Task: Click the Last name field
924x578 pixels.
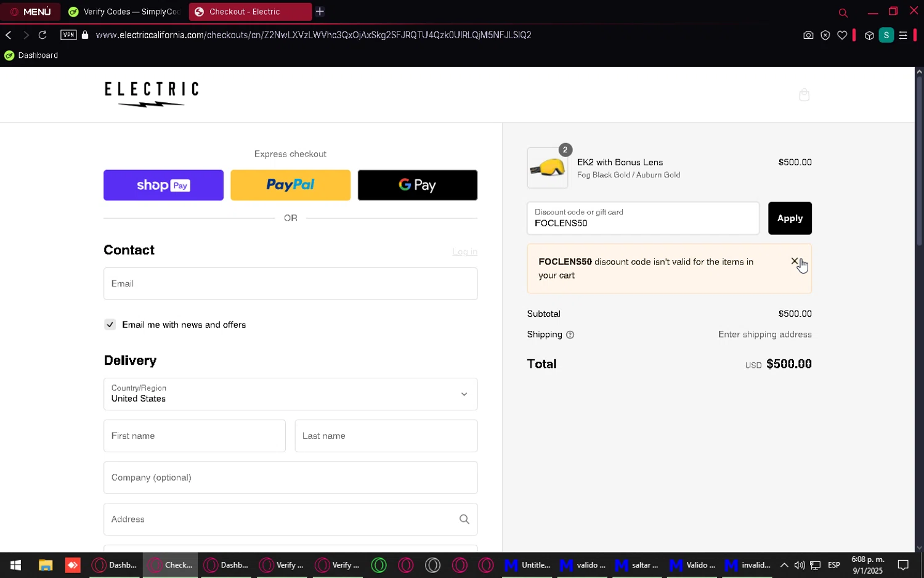Action: pos(386,436)
